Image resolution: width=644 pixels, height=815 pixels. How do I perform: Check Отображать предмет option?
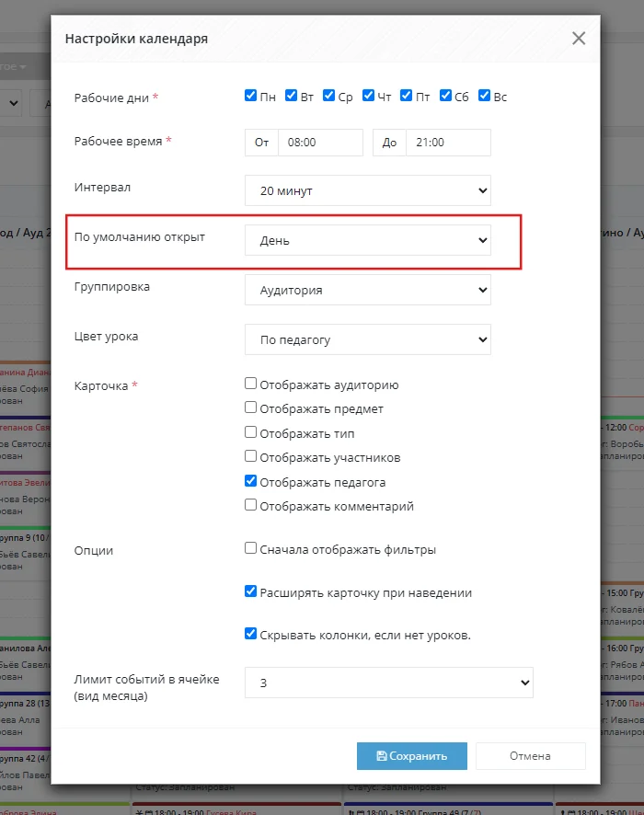[250, 407]
